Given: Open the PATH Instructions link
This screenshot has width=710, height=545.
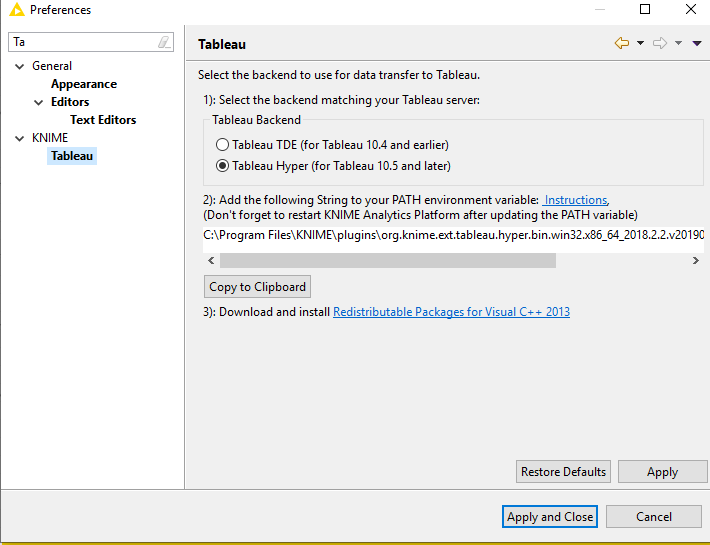Looking at the screenshot, I should pyautogui.click(x=575, y=200).
